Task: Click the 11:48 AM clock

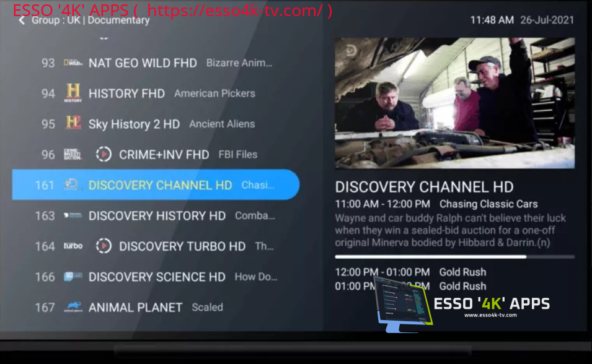Action: pos(492,20)
